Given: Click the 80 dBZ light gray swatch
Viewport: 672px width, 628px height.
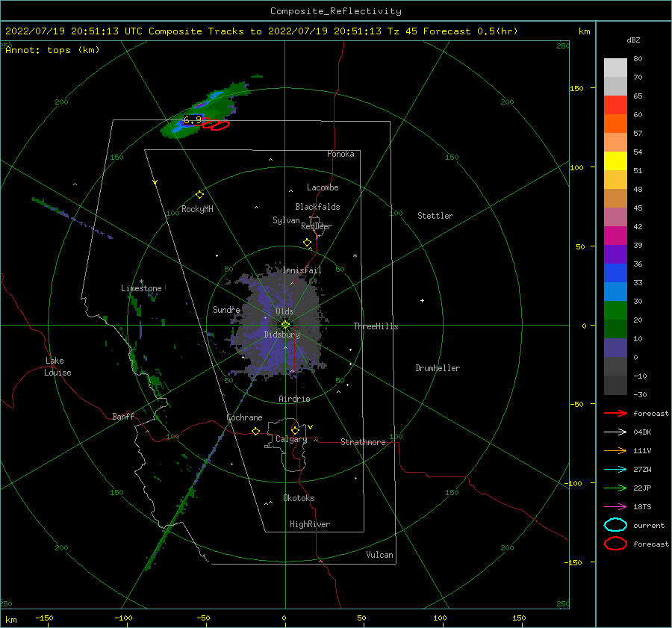Looking at the screenshot, I should [x=615, y=67].
